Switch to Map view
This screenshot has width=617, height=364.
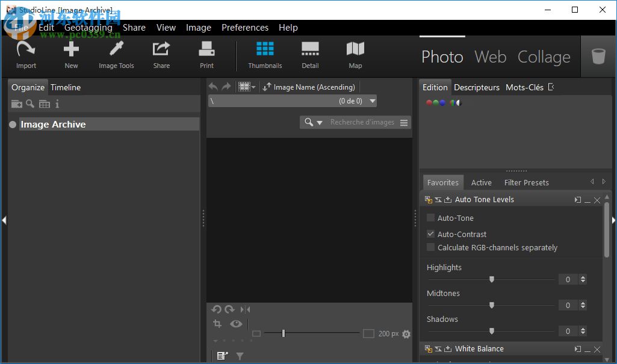click(x=355, y=55)
